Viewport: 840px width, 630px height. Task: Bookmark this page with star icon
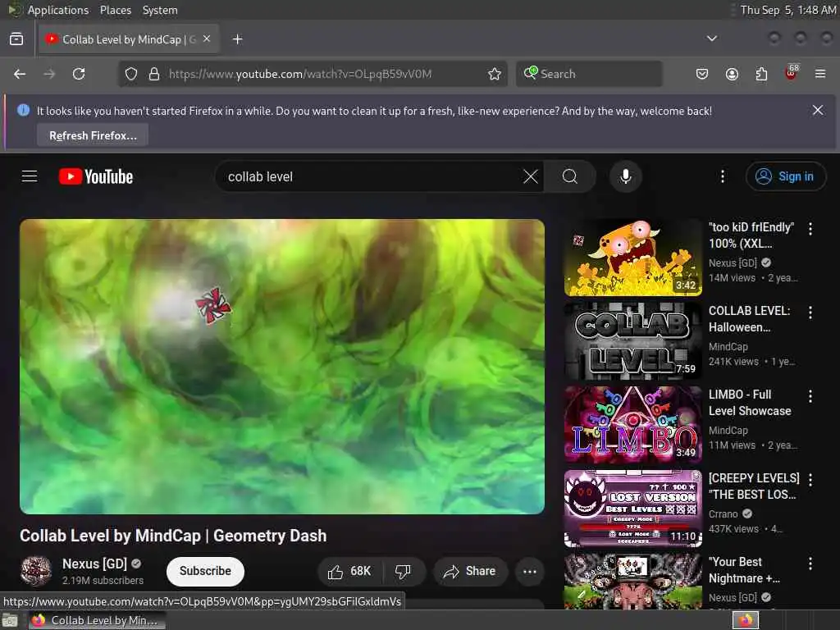495,74
